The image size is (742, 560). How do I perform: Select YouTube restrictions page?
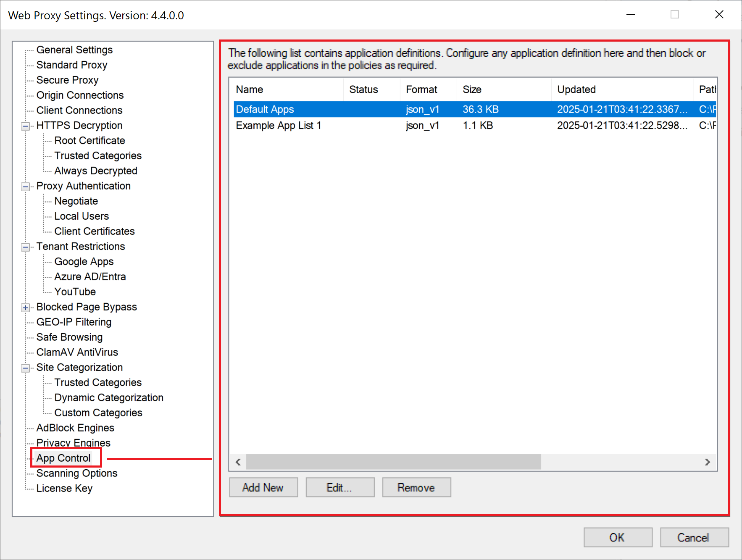(75, 292)
